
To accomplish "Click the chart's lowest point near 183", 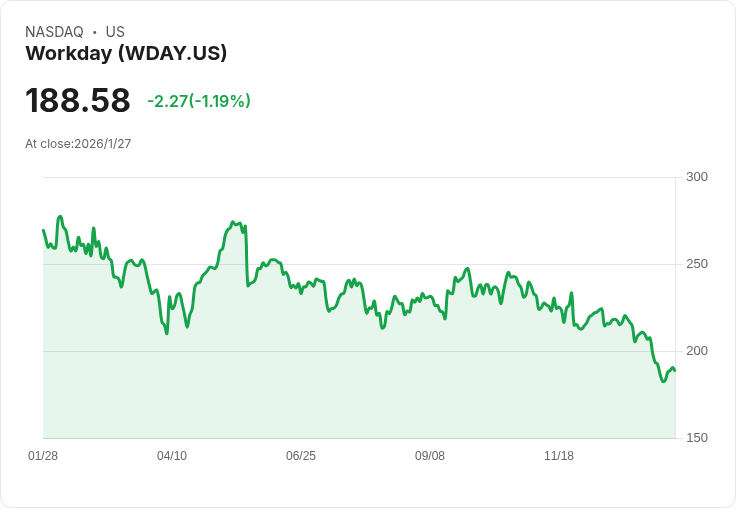I will 663,381.
